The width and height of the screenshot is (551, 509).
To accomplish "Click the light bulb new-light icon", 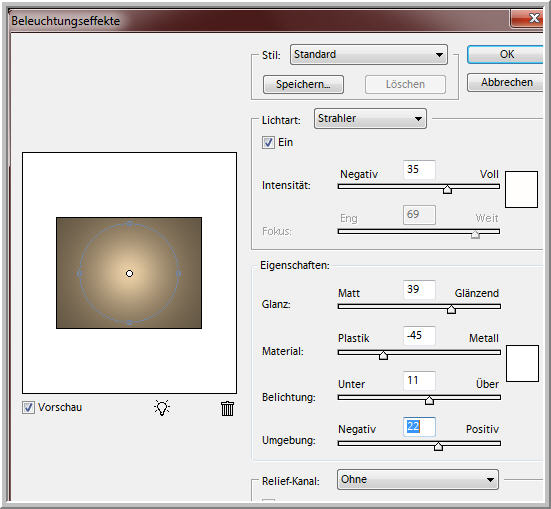I will coord(162,408).
